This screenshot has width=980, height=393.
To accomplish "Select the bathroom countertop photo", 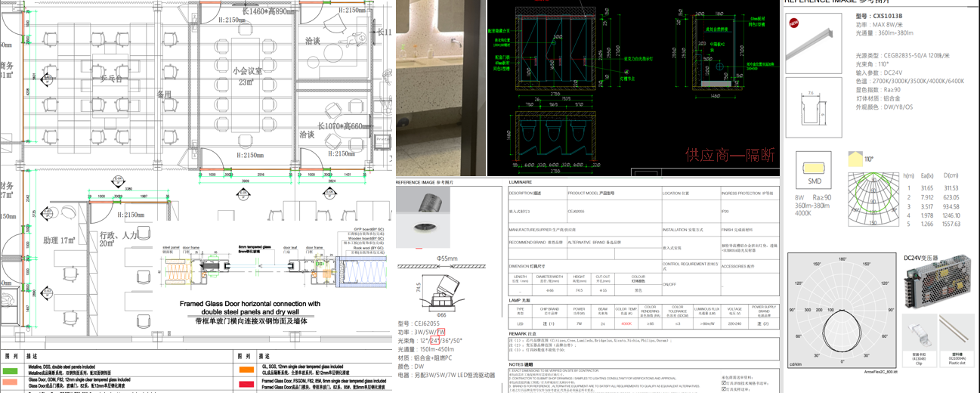I will [x=441, y=88].
